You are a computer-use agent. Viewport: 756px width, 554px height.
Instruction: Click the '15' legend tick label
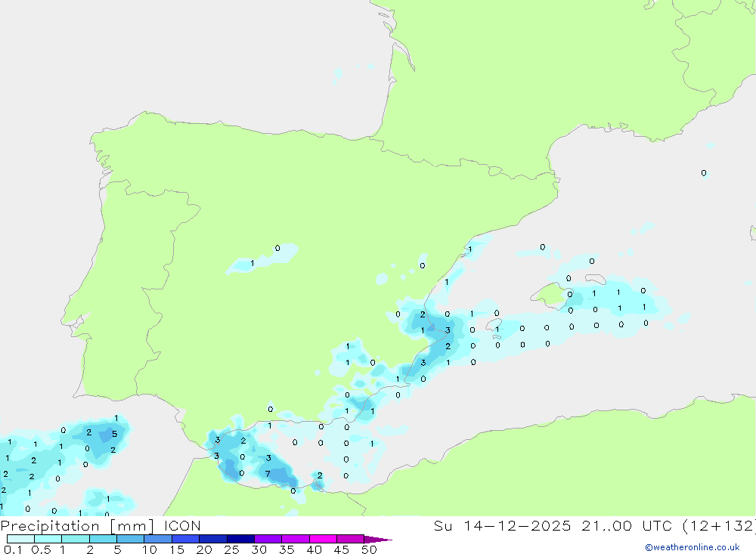(177, 549)
